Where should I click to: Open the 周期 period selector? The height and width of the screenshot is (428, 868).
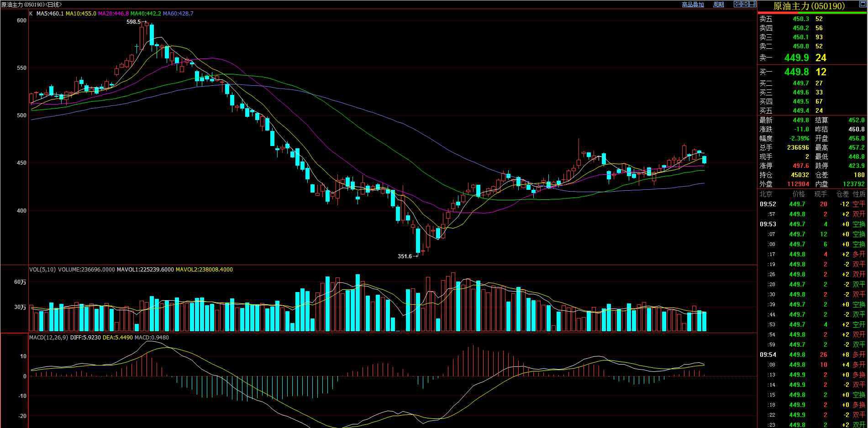click(x=718, y=5)
